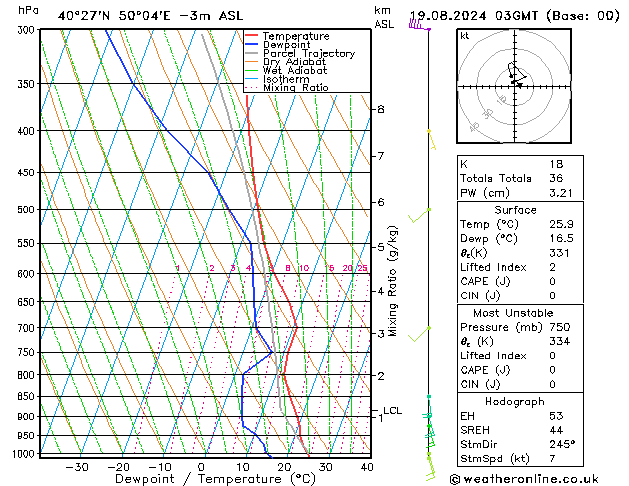Click the mixing ratio line label '25'
This screenshot has height=486, width=629.
(362, 268)
